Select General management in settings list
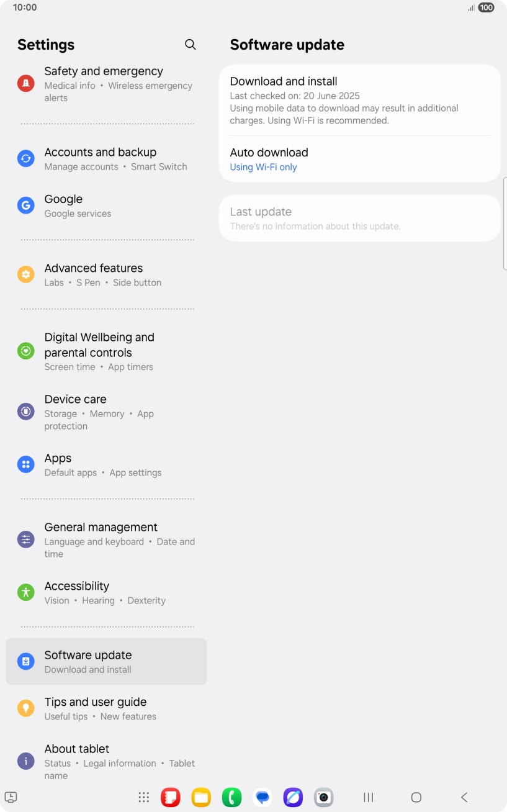 click(x=106, y=539)
